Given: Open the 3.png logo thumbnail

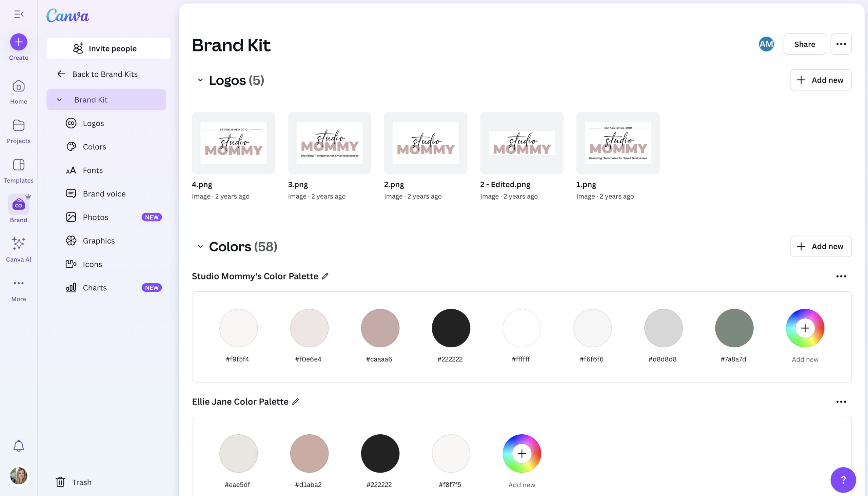Looking at the screenshot, I should [329, 143].
